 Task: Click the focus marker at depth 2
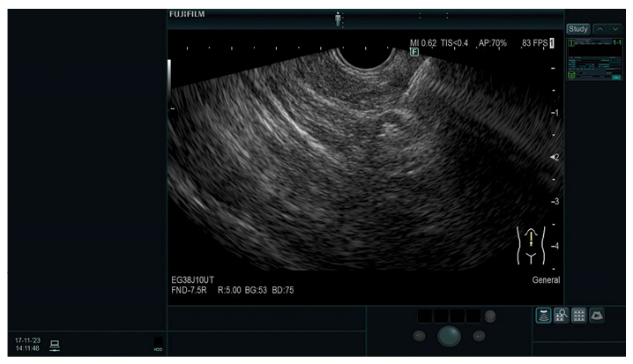[x=552, y=157]
